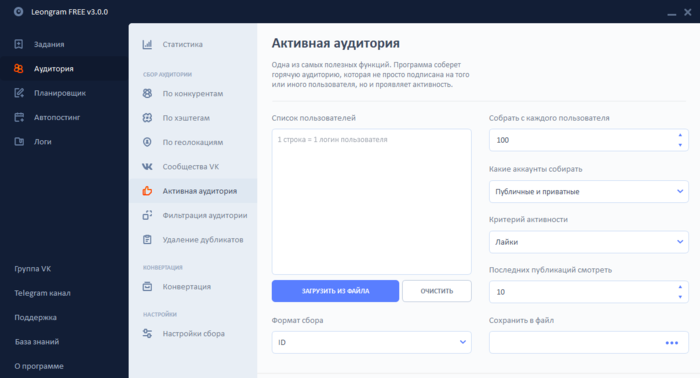Click the VK logo icon
This screenshot has height=378, width=700.
(x=147, y=166)
